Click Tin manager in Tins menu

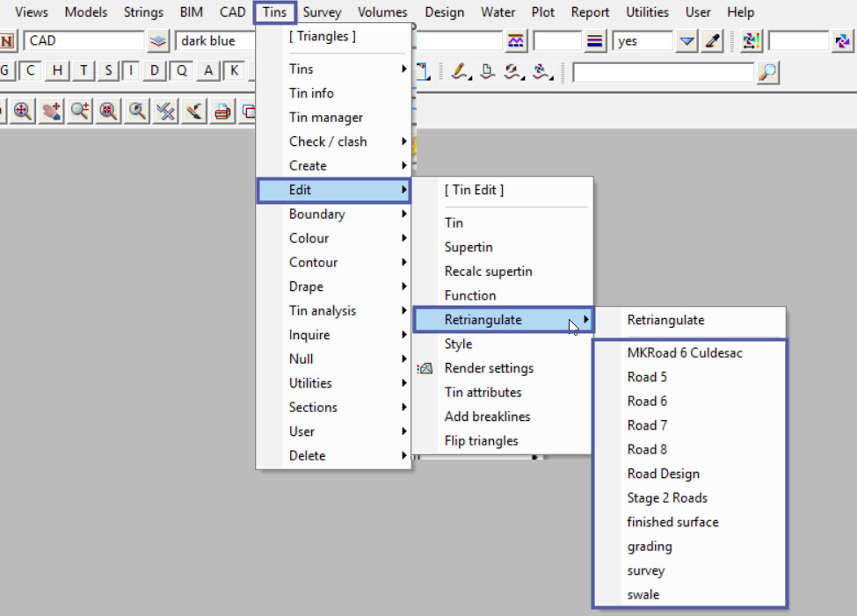pos(325,117)
